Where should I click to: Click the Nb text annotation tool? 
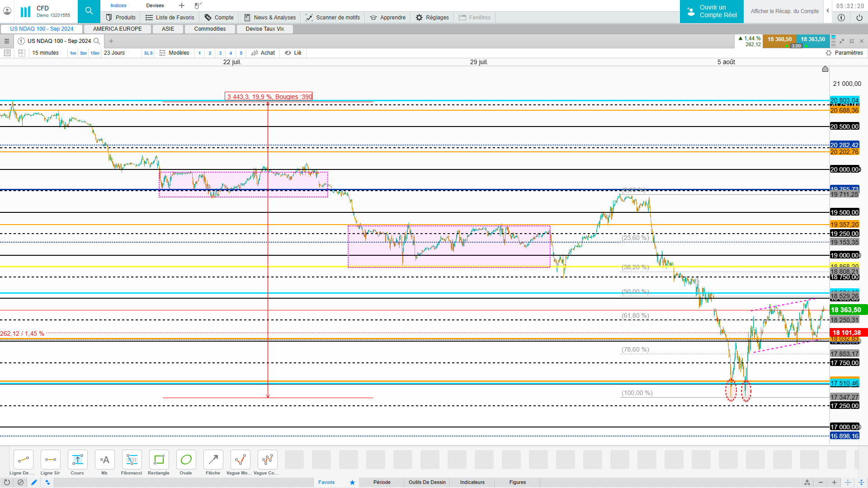104,460
